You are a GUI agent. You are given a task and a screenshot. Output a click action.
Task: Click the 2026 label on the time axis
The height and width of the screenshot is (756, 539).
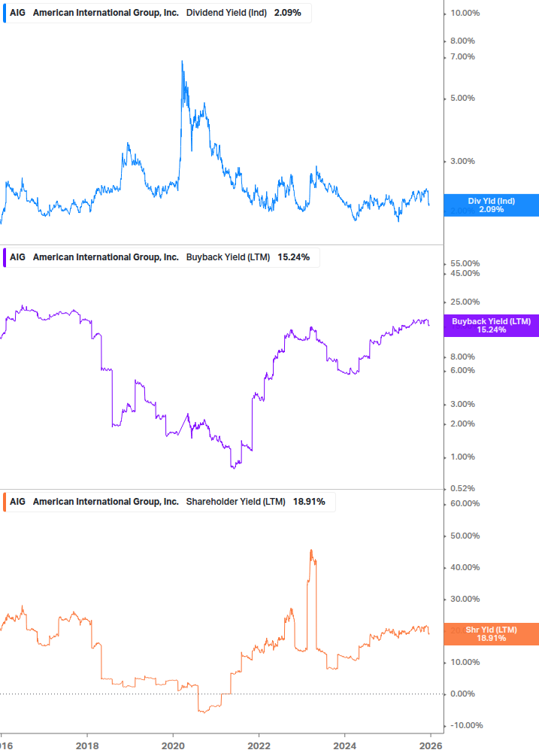tap(431, 746)
